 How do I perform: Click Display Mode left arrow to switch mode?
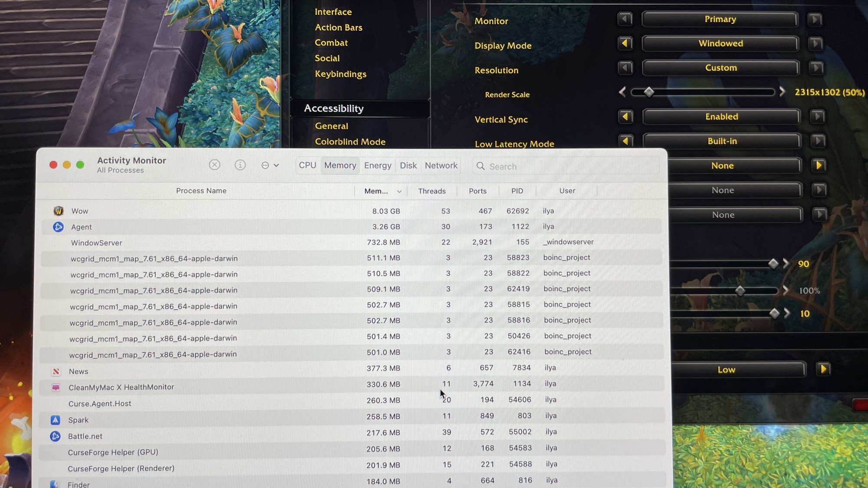[625, 43]
